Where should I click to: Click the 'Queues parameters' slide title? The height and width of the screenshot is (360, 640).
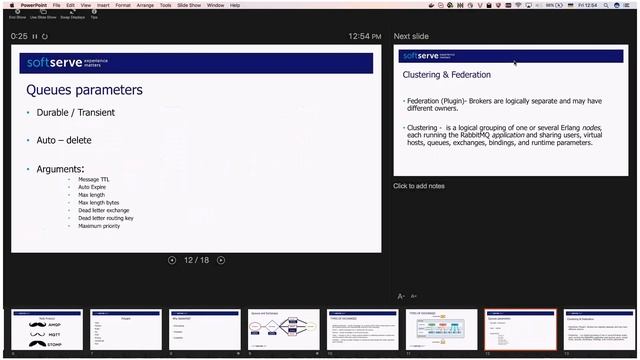coord(84,90)
